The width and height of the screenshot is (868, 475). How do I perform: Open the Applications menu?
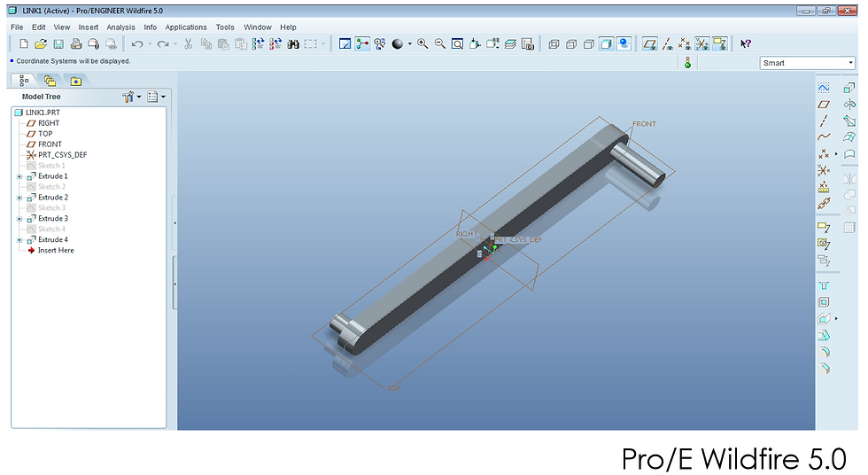click(x=185, y=27)
